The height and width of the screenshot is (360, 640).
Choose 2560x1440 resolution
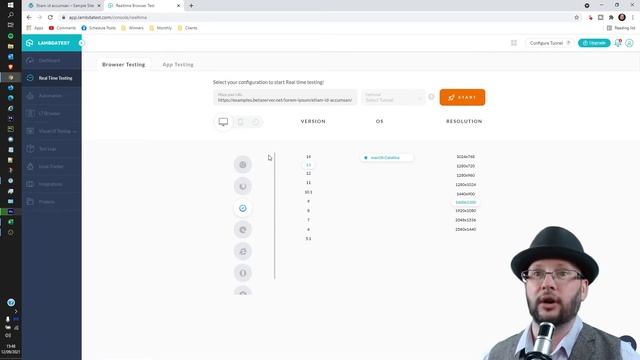(x=465, y=229)
